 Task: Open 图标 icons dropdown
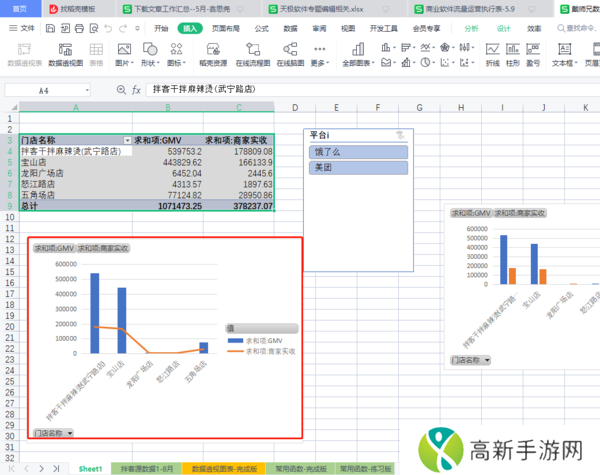[x=176, y=63]
